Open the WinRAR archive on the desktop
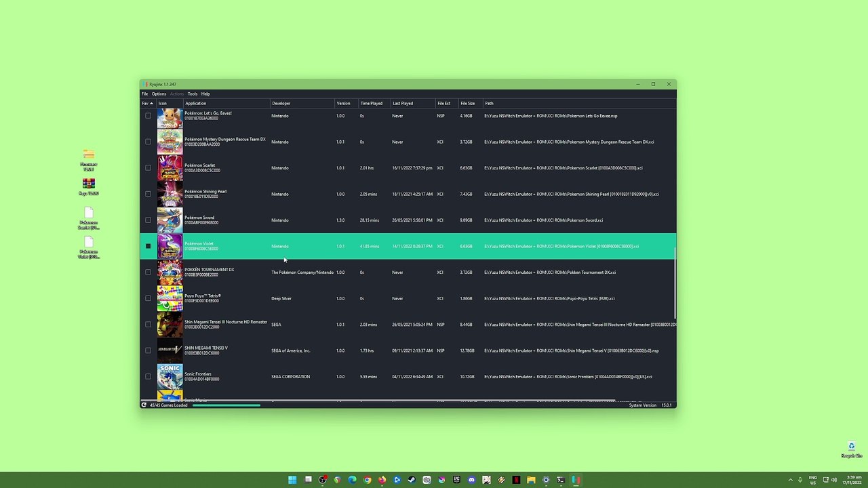This screenshot has width=868, height=488. coord(88,186)
